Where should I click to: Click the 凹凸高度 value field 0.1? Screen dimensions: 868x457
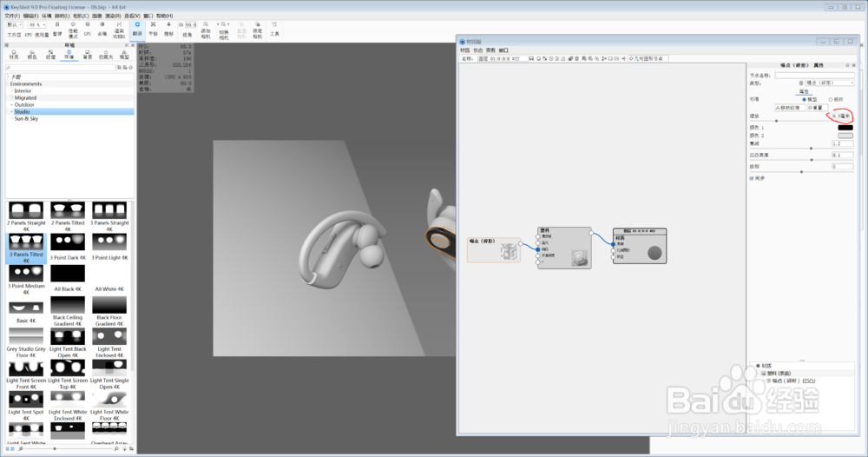coord(843,156)
